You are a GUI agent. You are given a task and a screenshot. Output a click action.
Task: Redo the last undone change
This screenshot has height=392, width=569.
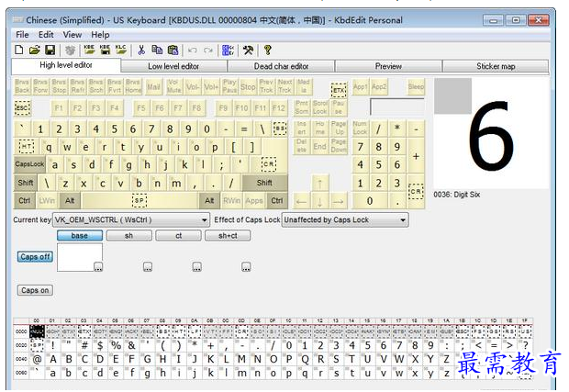208,50
